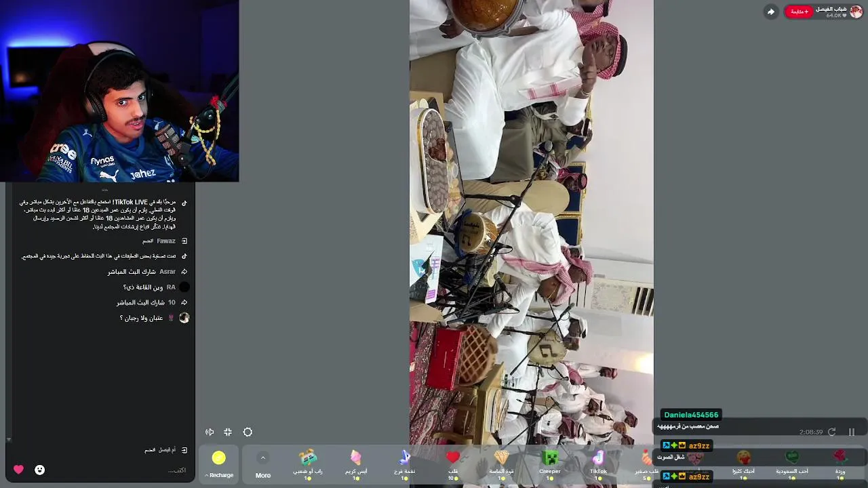868x488 pixels.
Task: Open the lower az9zz user badge
Action: coord(687,476)
